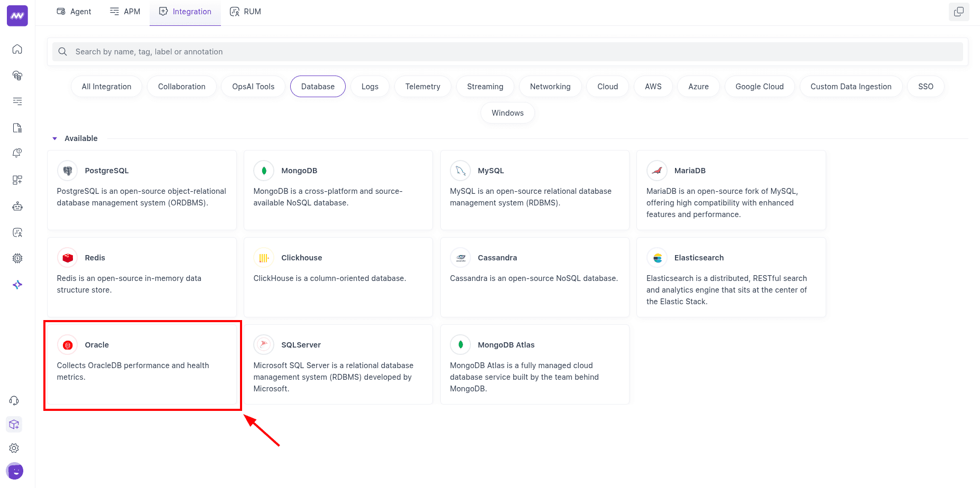Open the Middleware logo at top left
The width and height of the screenshot is (980, 488).
tap(17, 15)
